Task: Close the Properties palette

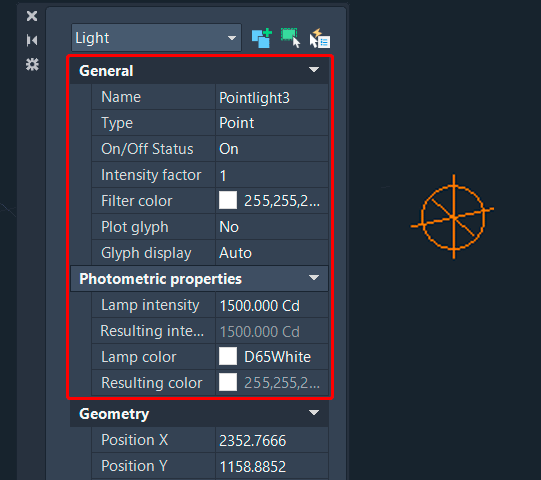Action: coord(32,16)
